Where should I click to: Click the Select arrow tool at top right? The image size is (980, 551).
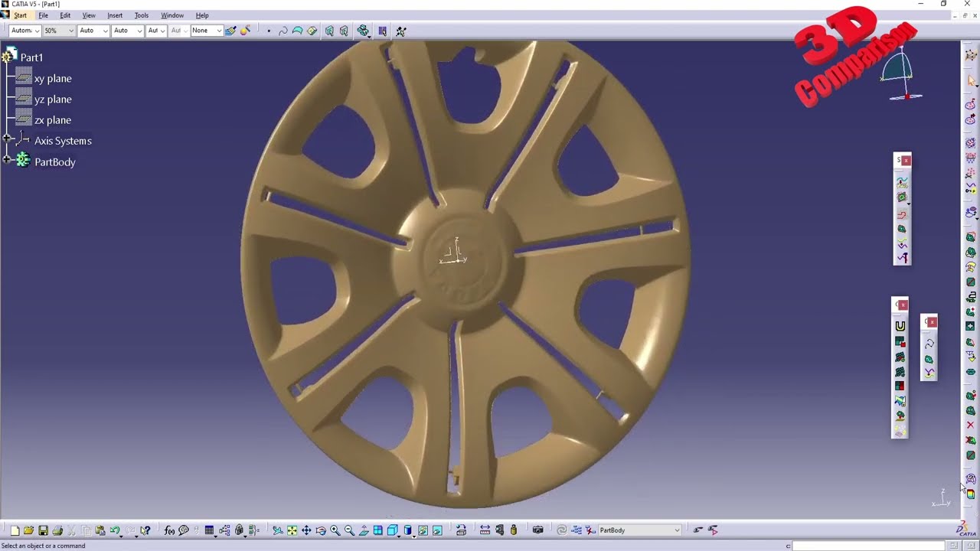pyautogui.click(x=971, y=80)
